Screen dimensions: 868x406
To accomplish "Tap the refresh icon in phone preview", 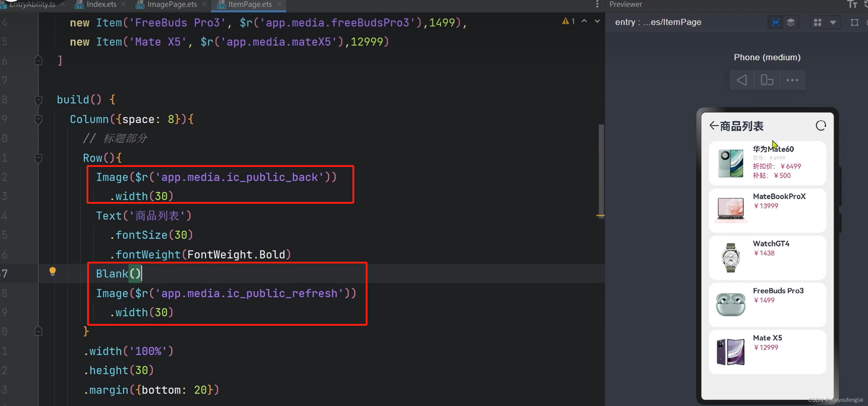I will [820, 126].
